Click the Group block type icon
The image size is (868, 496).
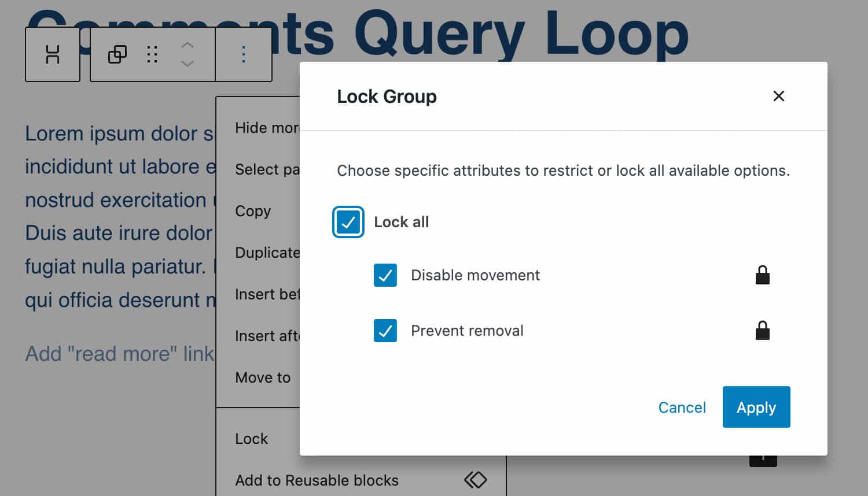click(53, 54)
